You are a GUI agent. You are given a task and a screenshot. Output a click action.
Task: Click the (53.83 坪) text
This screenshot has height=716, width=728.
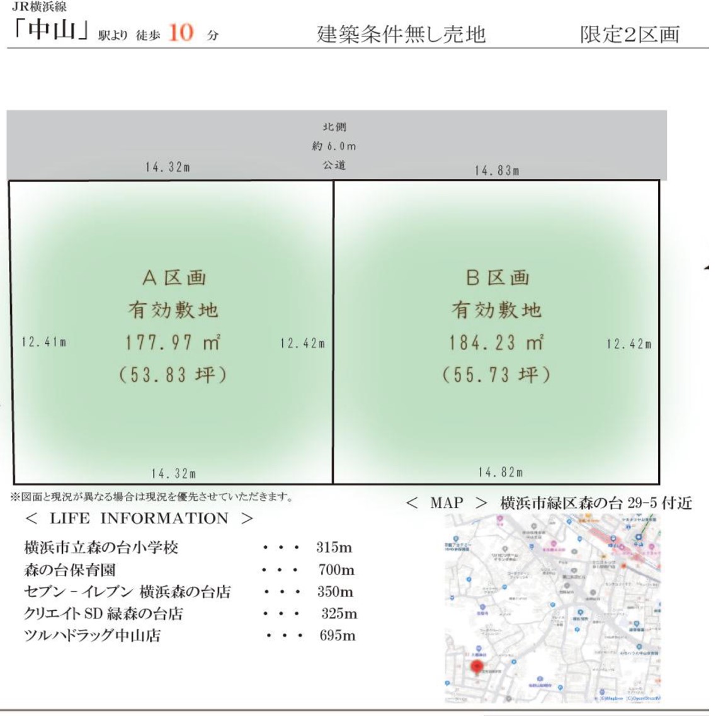point(173,375)
